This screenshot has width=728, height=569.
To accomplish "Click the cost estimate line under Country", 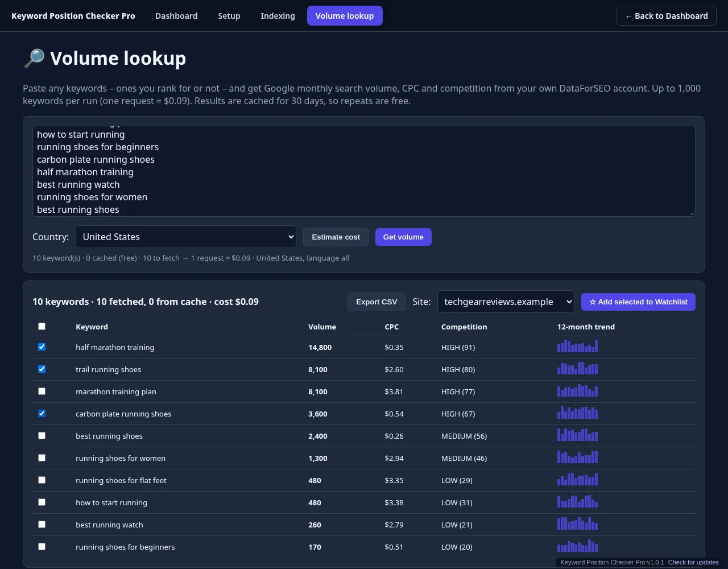I will [x=191, y=258].
